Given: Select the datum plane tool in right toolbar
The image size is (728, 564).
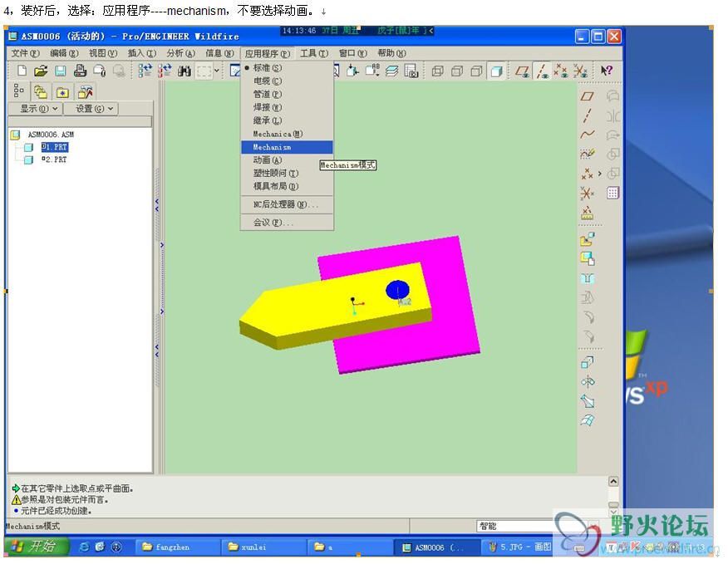Looking at the screenshot, I should click(x=588, y=96).
